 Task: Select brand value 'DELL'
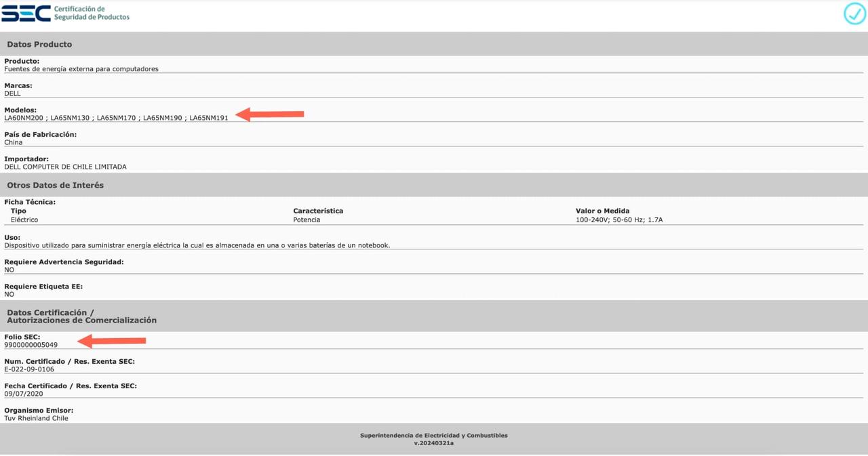pos(12,94)
